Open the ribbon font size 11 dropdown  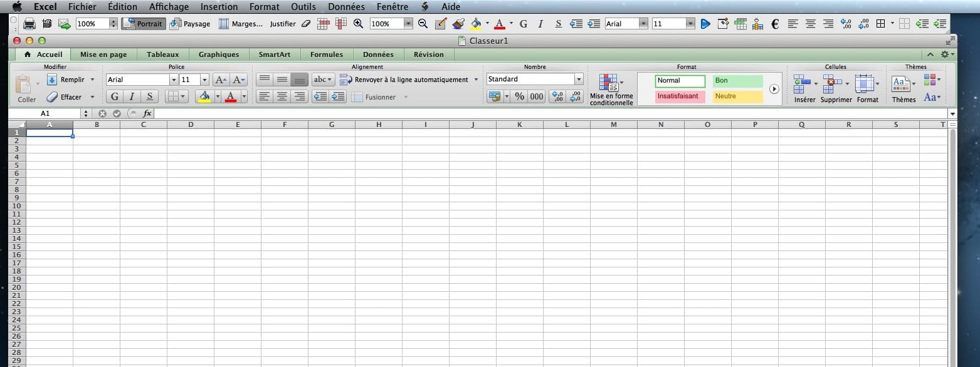point(204,80)
